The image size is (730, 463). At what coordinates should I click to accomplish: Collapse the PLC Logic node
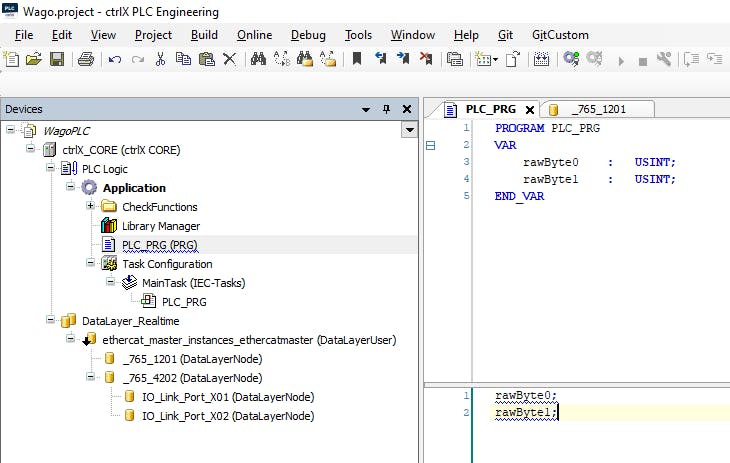[50, 168]
